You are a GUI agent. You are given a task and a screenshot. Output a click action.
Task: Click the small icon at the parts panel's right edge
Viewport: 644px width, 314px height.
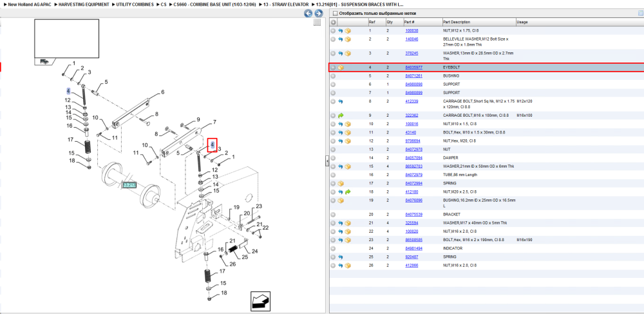641,13
